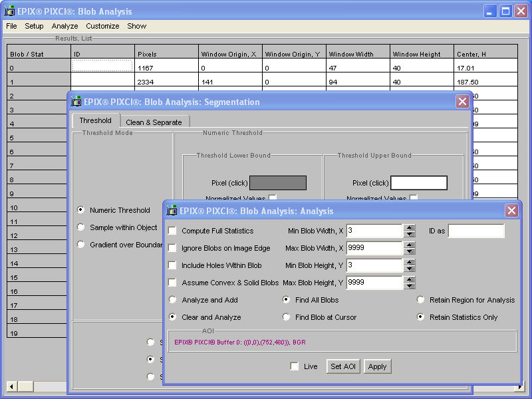Click Upper Bound pixel white swatch
532x399 pixels.
[419, 183]
